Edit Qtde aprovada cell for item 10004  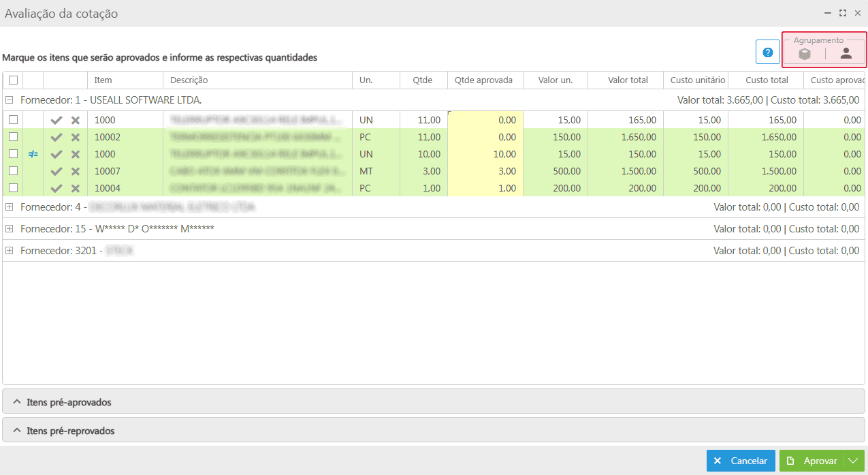point(485,188)
